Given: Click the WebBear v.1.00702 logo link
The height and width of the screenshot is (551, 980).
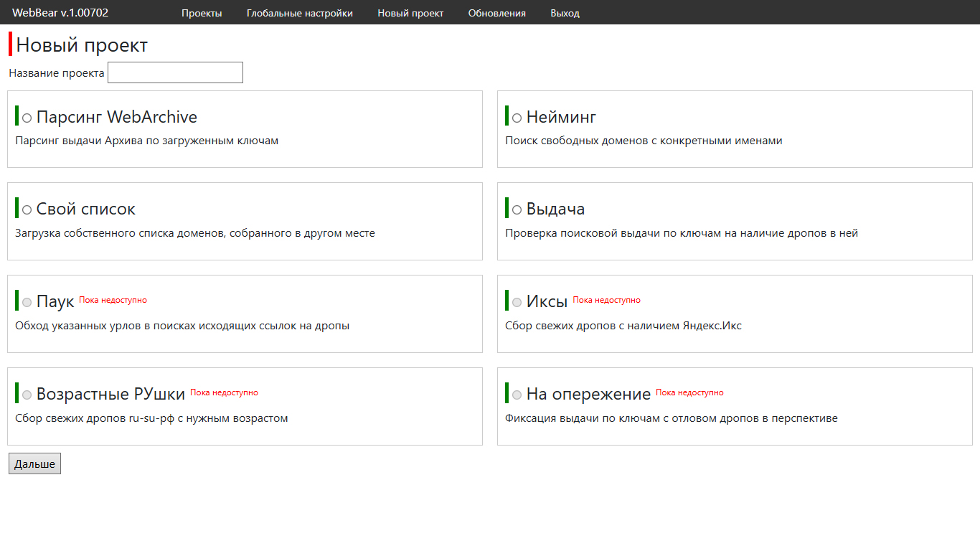Looking at the screenshot, I should tap(60, 13).
